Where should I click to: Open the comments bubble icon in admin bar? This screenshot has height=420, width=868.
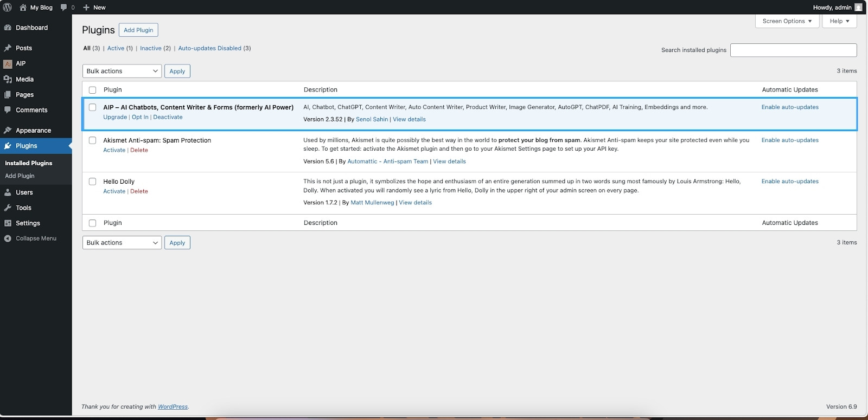tap(64, 7)
